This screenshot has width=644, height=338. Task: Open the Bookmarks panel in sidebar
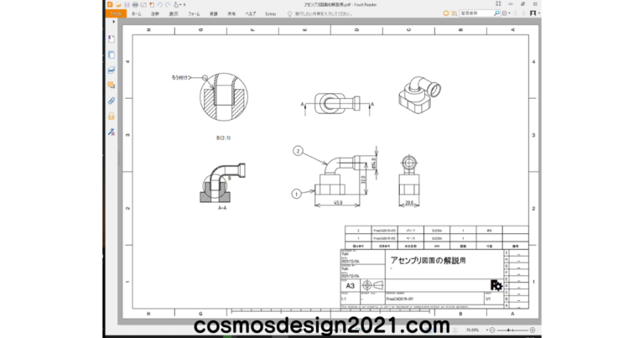point(112,39)
